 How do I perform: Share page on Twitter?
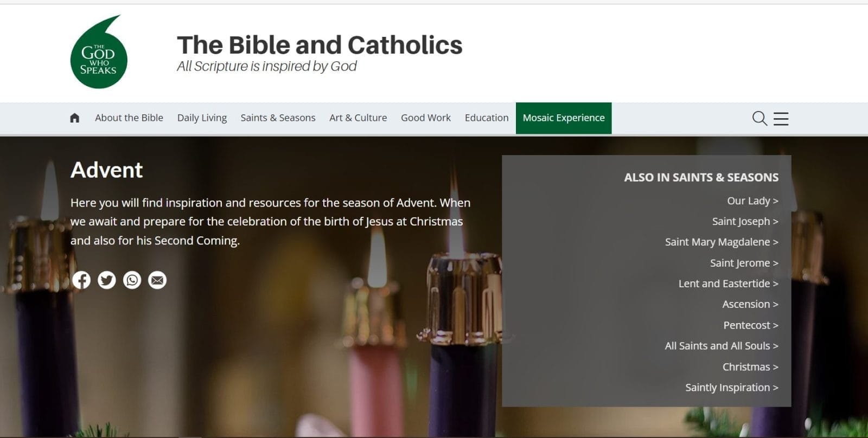coord(107,280)
